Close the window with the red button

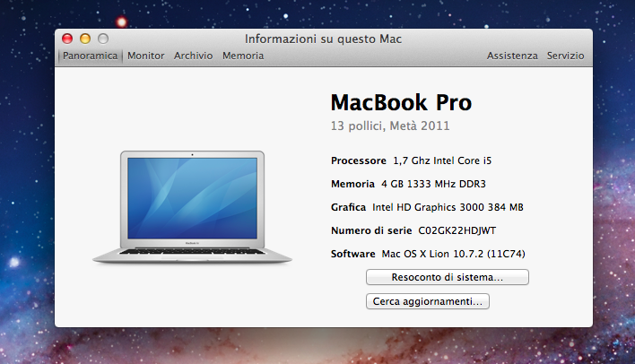[x=67, y=39]
